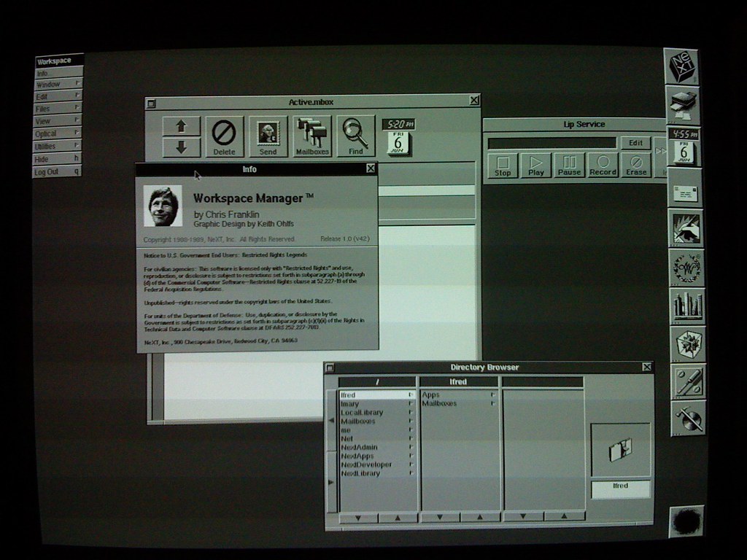The height and width of the screenshot is (560, 747).
Task: Expand the Apps folder under lfred
Action: pyautogui.click(x=430, y=394)
